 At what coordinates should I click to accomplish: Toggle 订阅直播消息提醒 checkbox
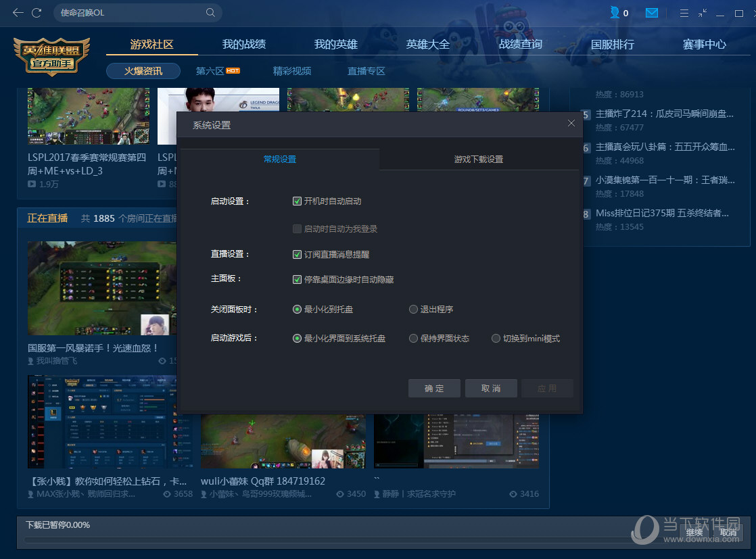click(x=297, y=255)
